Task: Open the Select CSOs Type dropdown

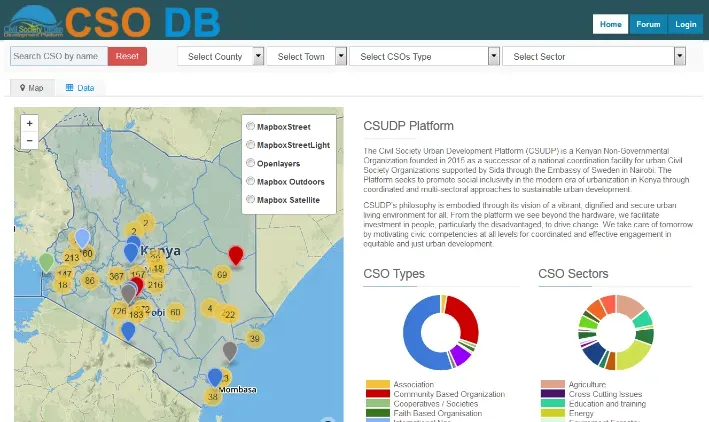Action: (x=425, y=57)
